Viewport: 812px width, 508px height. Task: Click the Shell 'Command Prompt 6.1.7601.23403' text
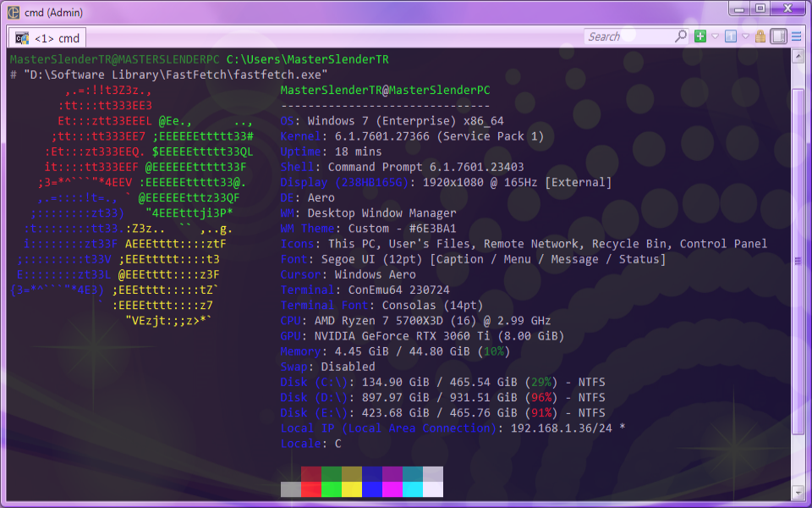pyautogui.click(x=425, y=167)
